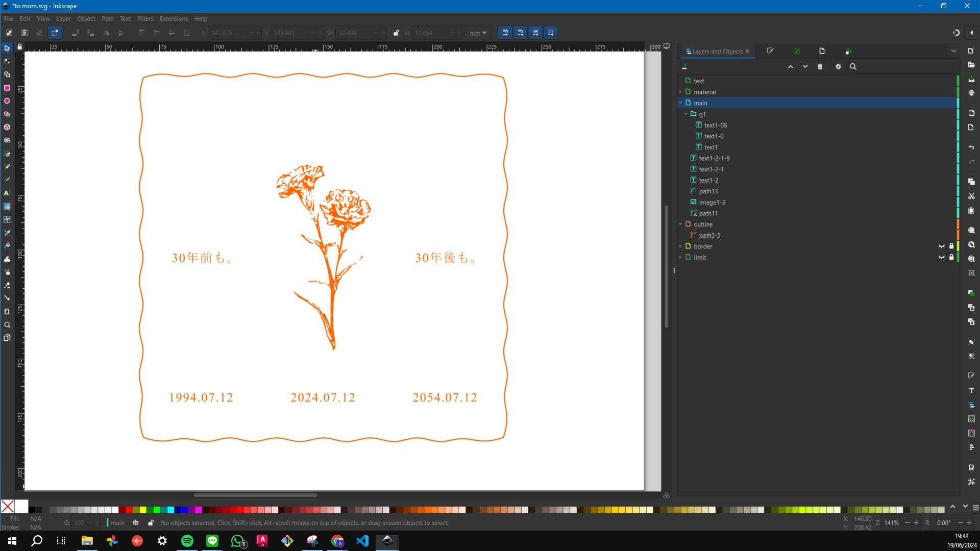Select the Star and polygon tool
The height and width of the screenshot is (551, 980).
coord(7,114)
